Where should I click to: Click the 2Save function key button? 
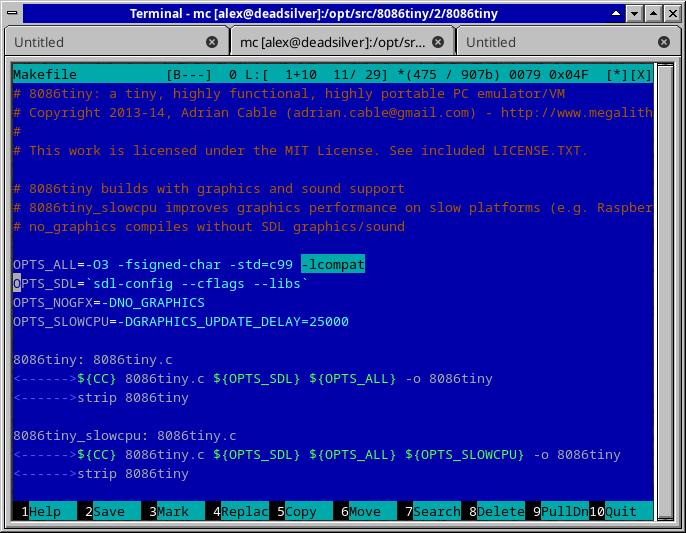[108, 511]
